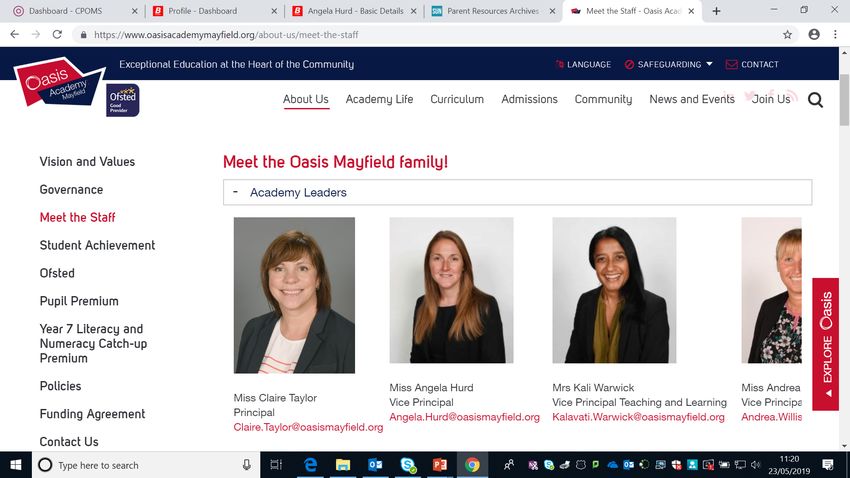This screenshot has width=850, height=478.
Task: Click the Oasis Academy Mayfield logo
Action: tap(59, 83)
